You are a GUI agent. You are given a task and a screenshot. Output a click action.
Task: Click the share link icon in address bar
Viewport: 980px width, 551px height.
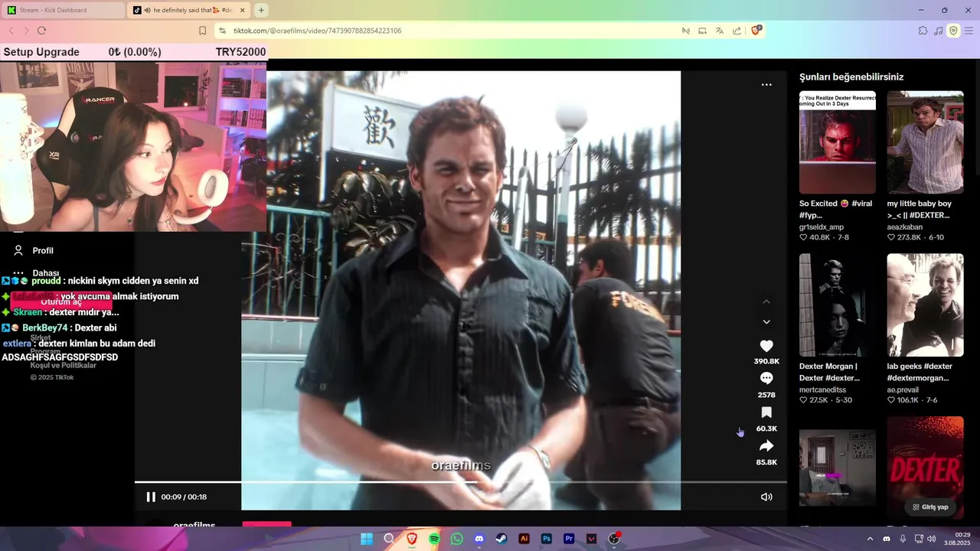click(x=737, y=31)
